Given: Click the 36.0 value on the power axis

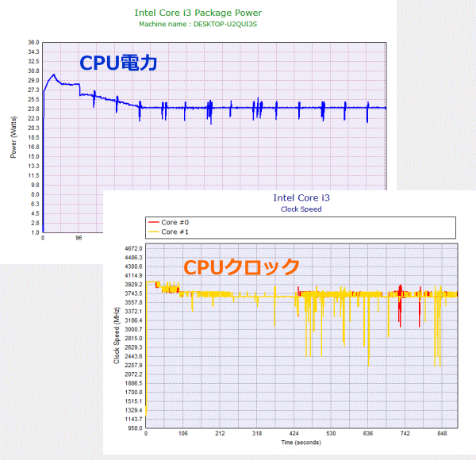Looking at the screenshot, I should click(x=33, y=43).
